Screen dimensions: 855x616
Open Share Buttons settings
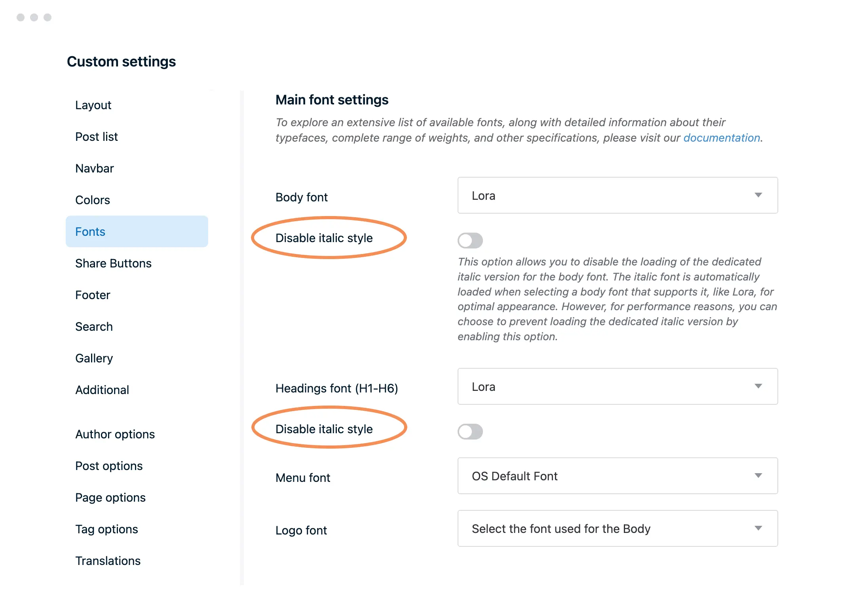coord(114,263)
